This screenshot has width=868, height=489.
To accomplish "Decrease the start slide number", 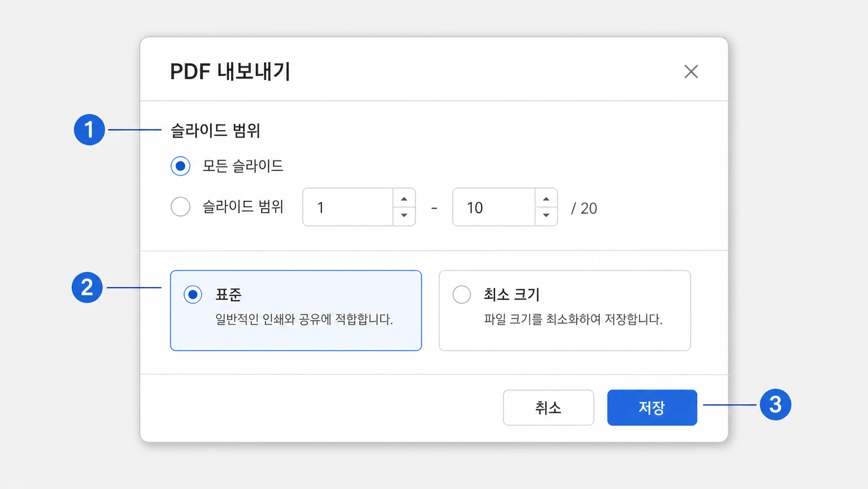I will (x=404, y=216).
